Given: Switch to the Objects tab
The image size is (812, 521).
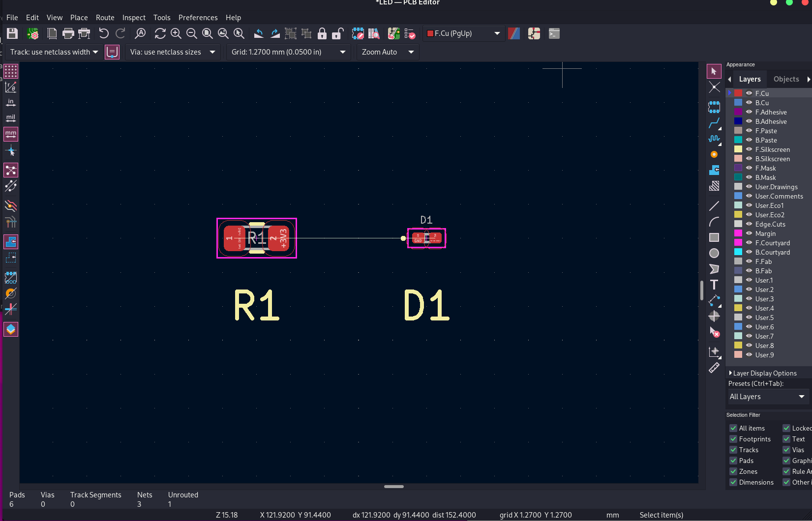Looking at the screenshot, I should pyautogui.click(x=786, y=79).
